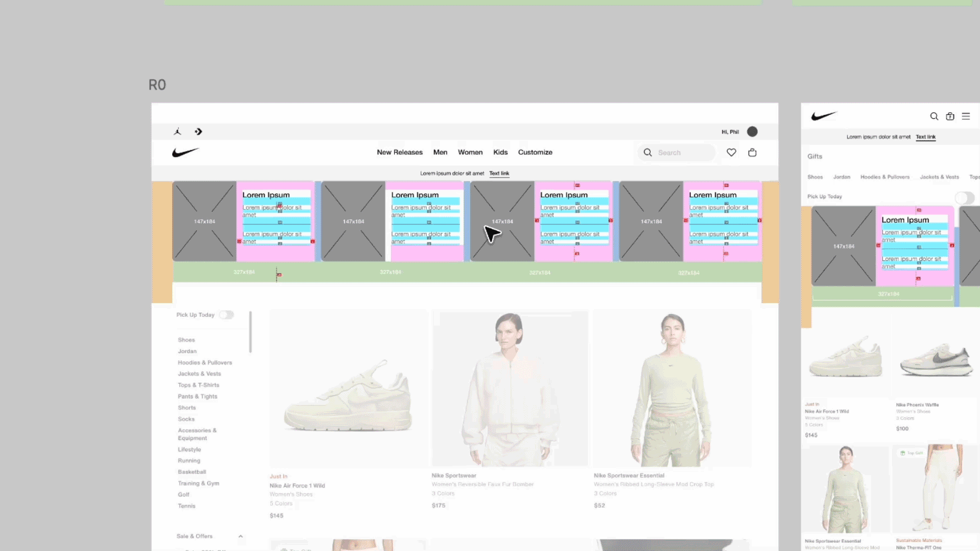This screenshot has width=980, height=551.
Task: Click Golf in the sidebar
Action: coord(184,495)
